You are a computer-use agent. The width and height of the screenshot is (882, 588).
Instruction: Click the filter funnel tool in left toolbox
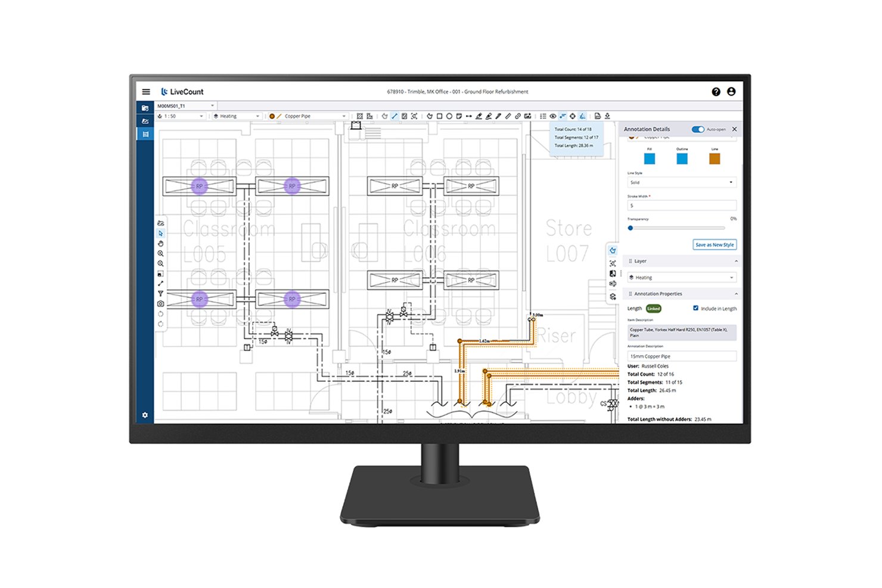pos(160,293)
